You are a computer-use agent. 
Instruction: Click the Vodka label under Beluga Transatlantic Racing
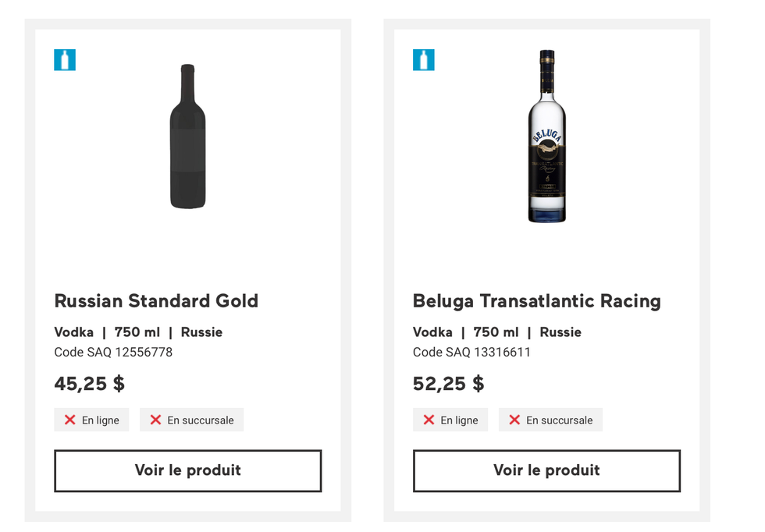[x=432, y=332]
